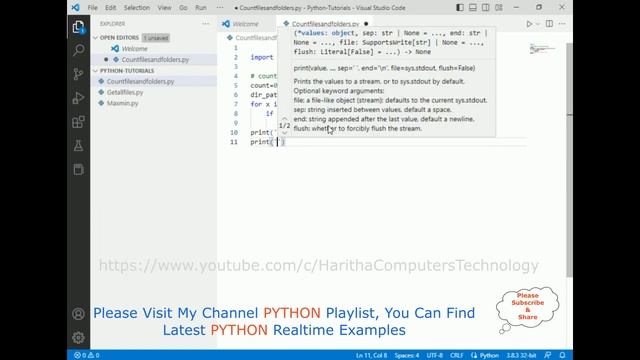Select Python 3.8.3 32-bit interpreter

pyautogui.click(x=521, y=355)
